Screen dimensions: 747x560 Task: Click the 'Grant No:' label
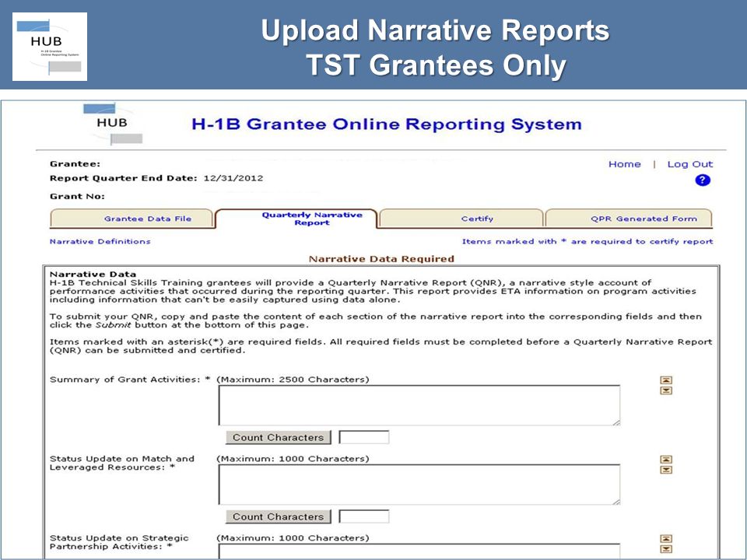(x=77, y=196)
